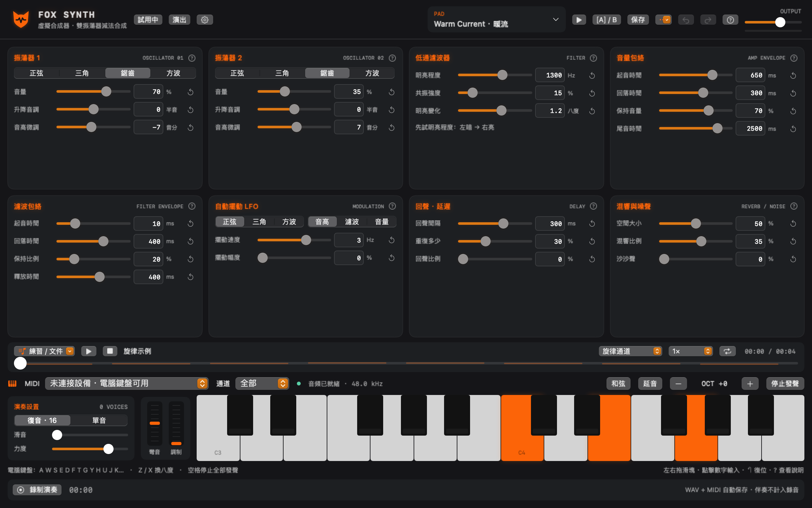Show help for 音量包絡 panel

tap(794, 58)
